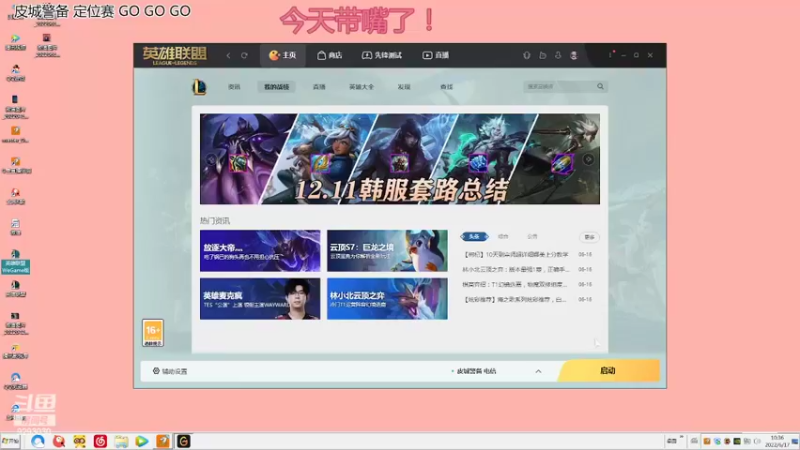
Task: Open the 云顶S7：巨龙之境 news card
Action: (387, 251)
